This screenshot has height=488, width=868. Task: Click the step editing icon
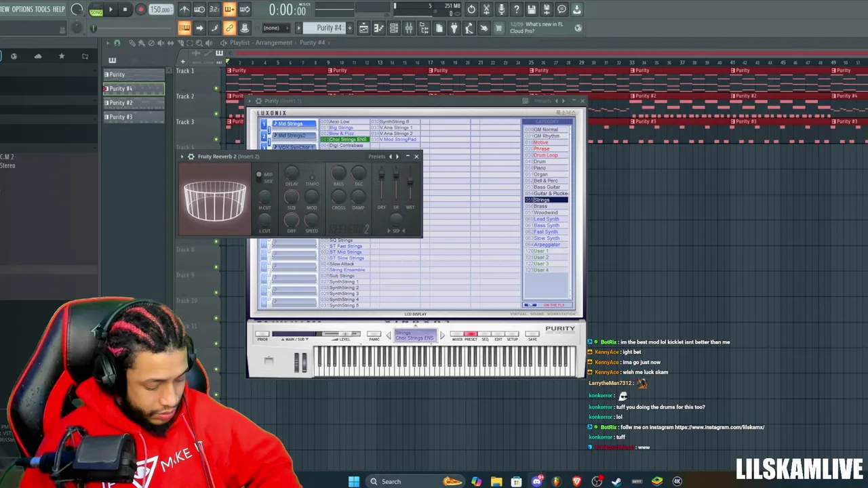pyautogui.click(x=214, y=28)
